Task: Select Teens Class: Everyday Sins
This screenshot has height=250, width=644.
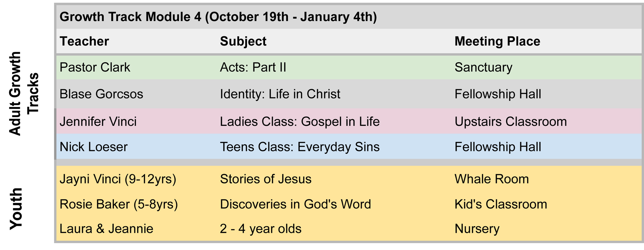Action: point(299,147)
